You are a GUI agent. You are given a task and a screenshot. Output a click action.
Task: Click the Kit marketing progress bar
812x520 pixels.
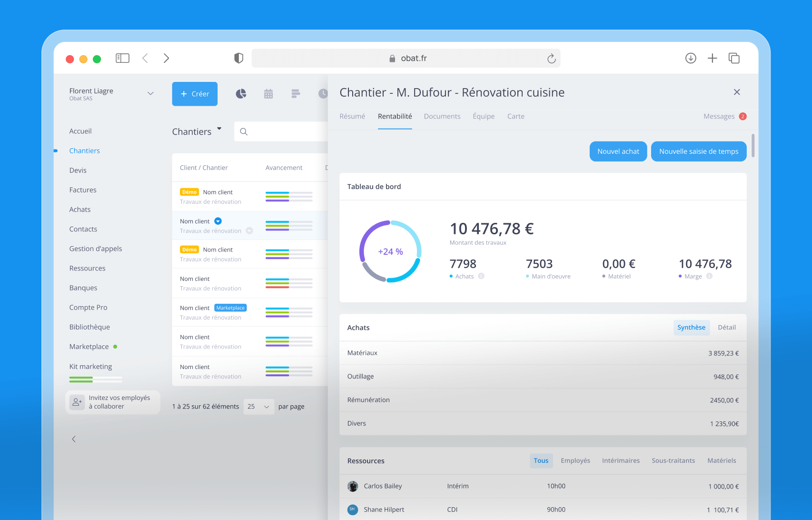(x=96, y=380)
